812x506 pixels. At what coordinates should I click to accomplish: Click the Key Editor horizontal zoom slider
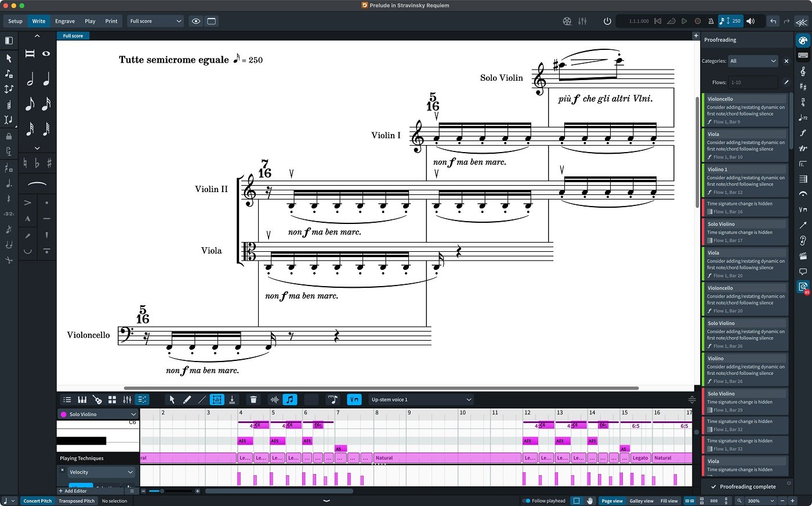pyautogui.click(x=162, y=491)
